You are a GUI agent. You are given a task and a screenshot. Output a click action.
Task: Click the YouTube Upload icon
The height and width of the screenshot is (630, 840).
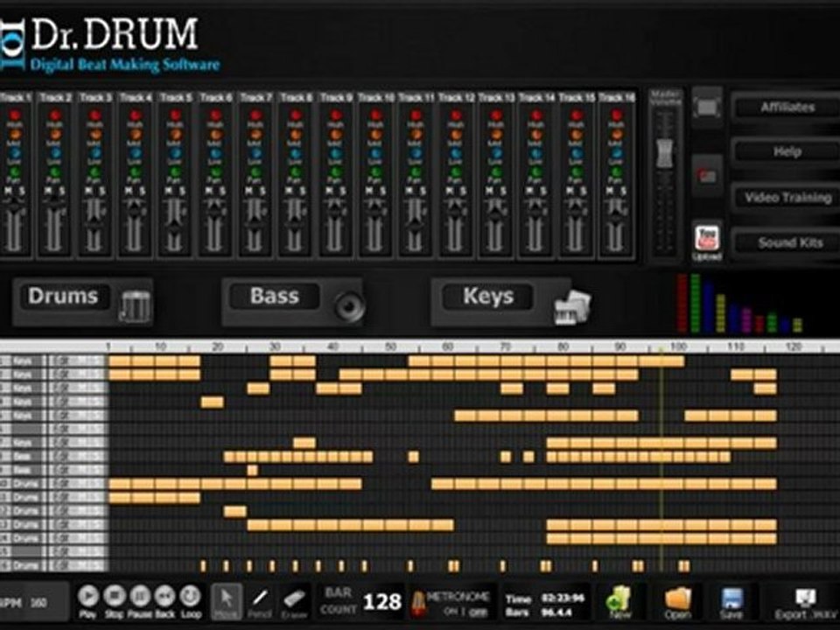707,241
